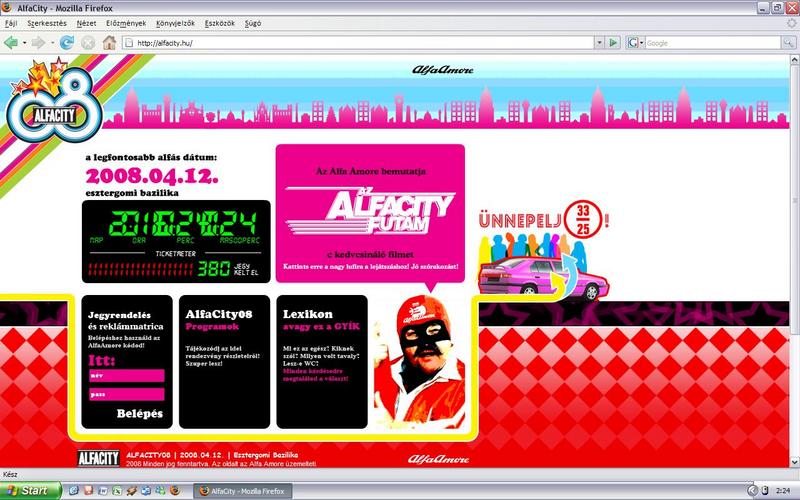The width and height of the screenshot is (800, 500).
Task: Open the forward history dropdown arrow
Action: (x=52, y=43)
